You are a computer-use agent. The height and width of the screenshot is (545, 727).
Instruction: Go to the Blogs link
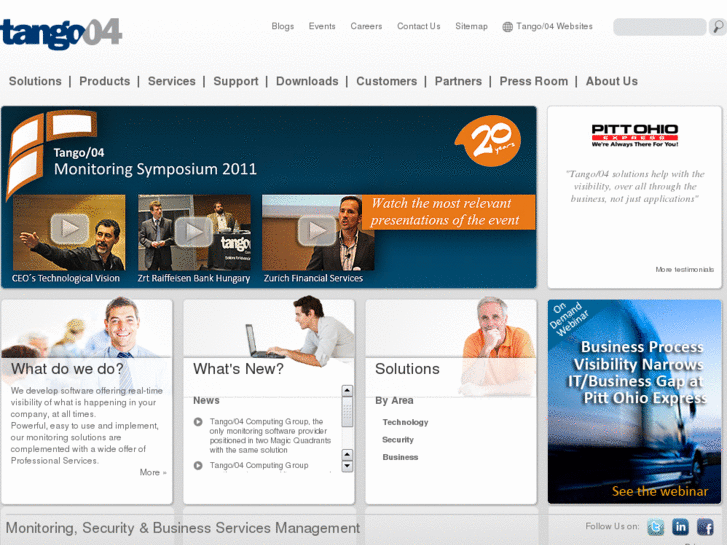(x=283, y=26)
